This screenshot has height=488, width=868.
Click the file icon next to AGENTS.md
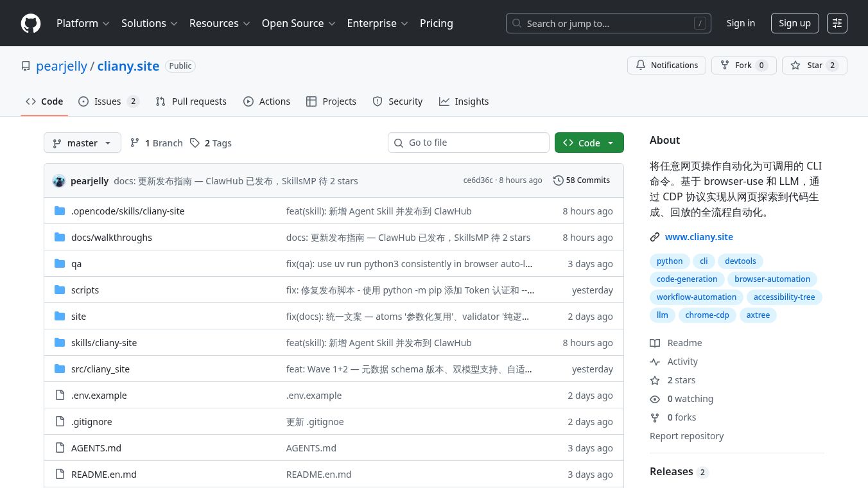tap(60, 448)
